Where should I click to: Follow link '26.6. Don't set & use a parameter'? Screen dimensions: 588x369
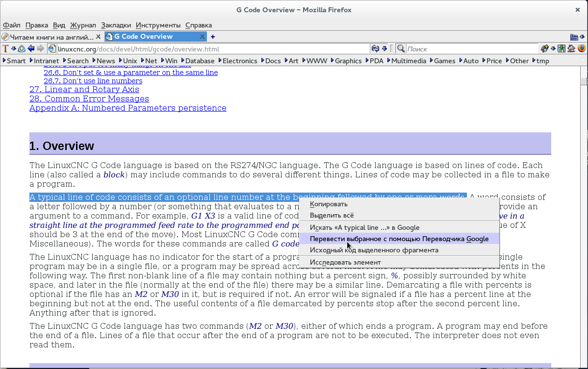(x=130, y=73)
